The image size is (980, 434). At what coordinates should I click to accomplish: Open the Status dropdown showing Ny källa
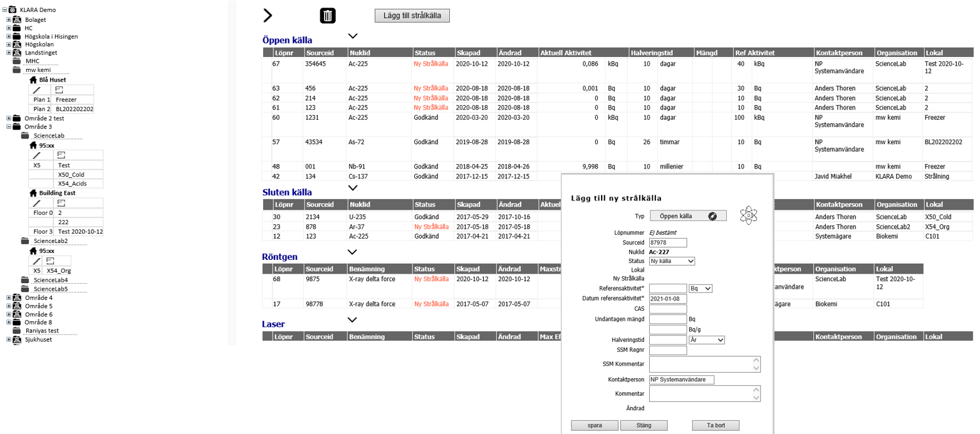coord(672,261)
